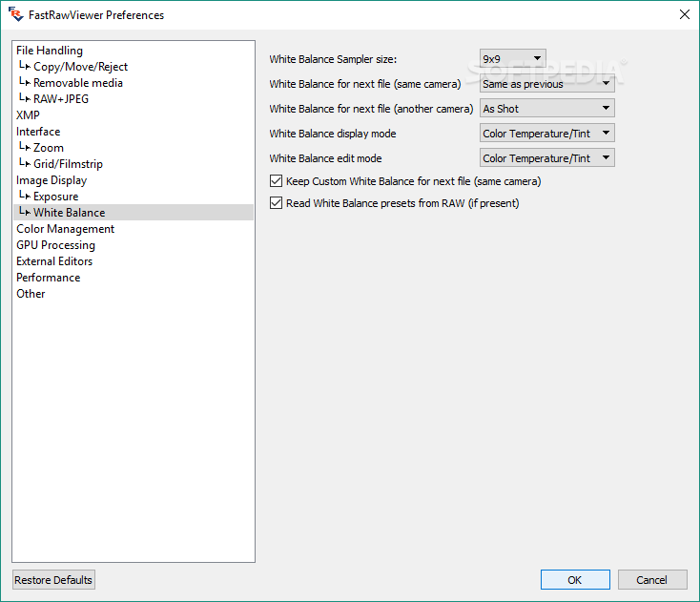Click the FastRawViewer logo in title bar
Image resolution: width=700 pixels, height=602 pixels.
(x=16, y=14)
